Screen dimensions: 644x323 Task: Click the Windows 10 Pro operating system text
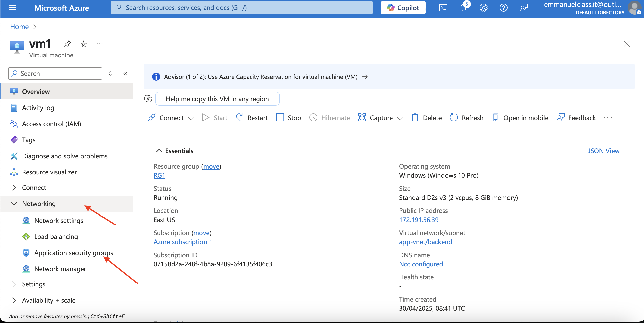pyautogui.click(x=439, y=175)
